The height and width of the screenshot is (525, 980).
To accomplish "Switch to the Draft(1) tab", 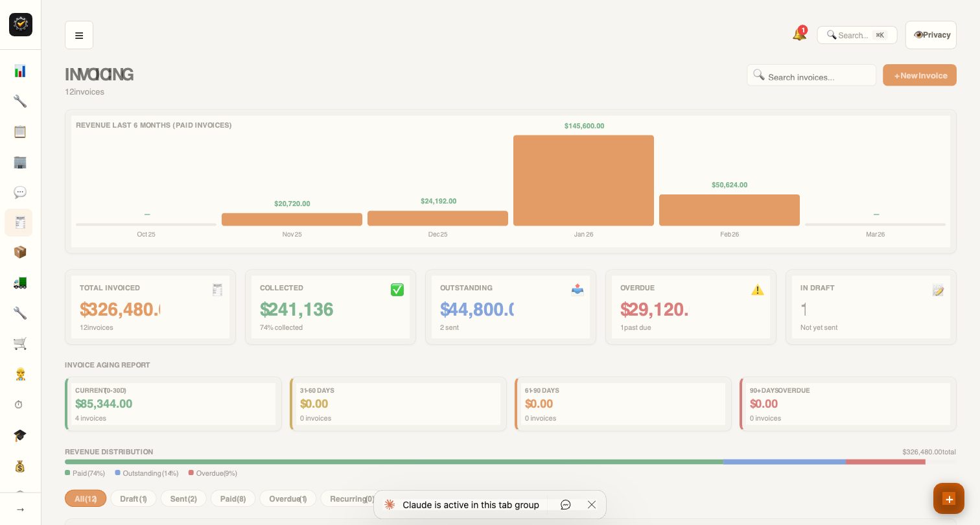I will (134, 498).
